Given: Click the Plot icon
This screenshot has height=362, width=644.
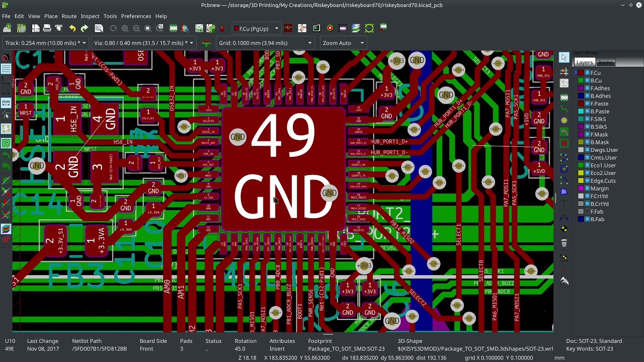Looking at the screenshot, I should (x=59, y=28).
